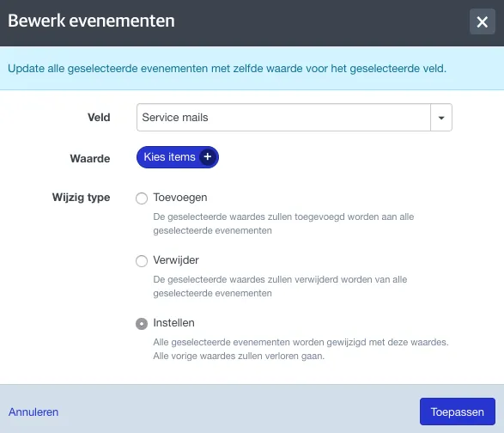Click description 'verwijderd worden van alle'

pyautogui.click(x=350, y=279)
